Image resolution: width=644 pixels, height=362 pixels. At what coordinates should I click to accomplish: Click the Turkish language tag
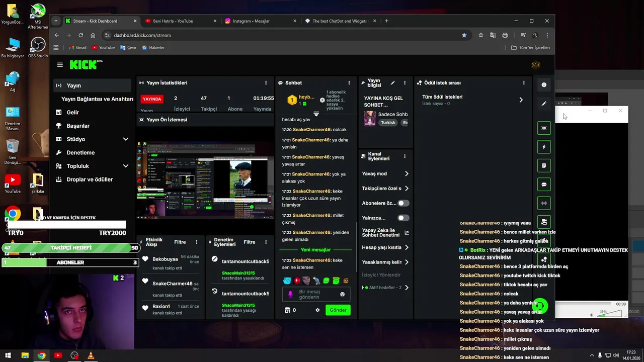point(388,123)
